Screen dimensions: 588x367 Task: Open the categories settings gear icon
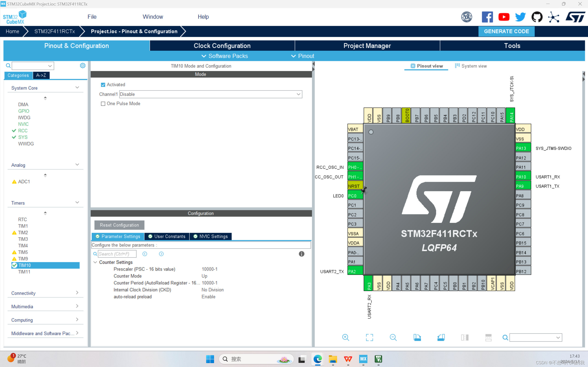point(83,66)
